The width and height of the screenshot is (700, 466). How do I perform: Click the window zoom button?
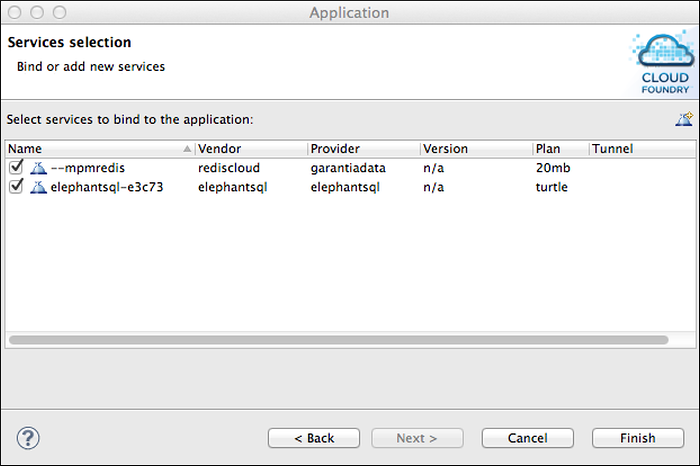[x=59, y=12]
